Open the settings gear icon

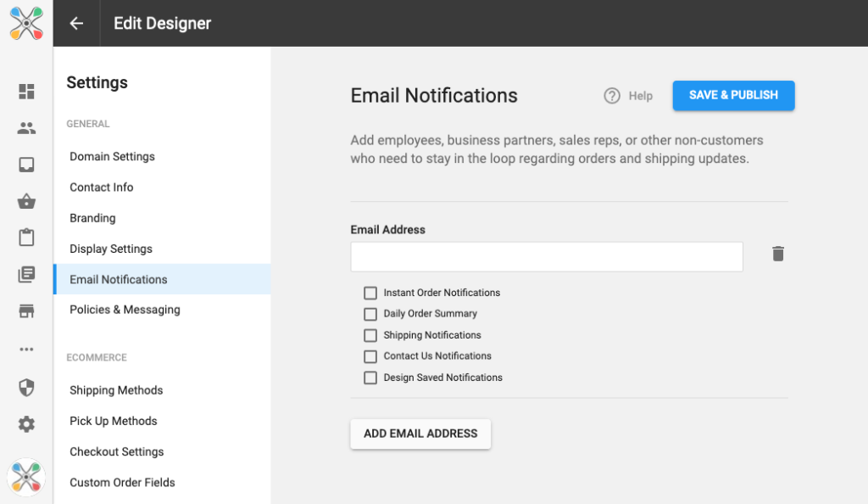pos(26,424)
